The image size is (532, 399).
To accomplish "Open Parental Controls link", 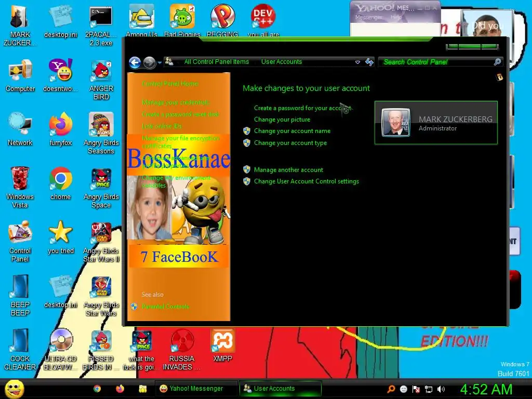I will click(x=165, y=307).
